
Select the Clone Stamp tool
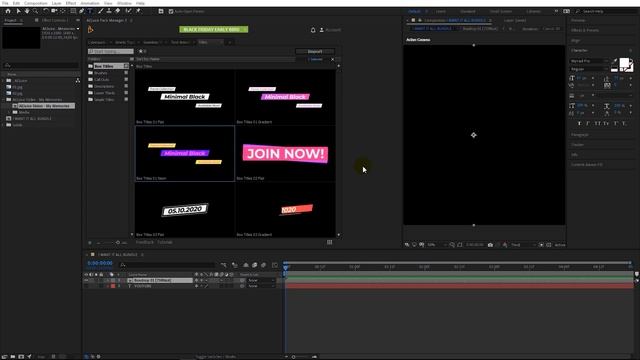[109, 11]
